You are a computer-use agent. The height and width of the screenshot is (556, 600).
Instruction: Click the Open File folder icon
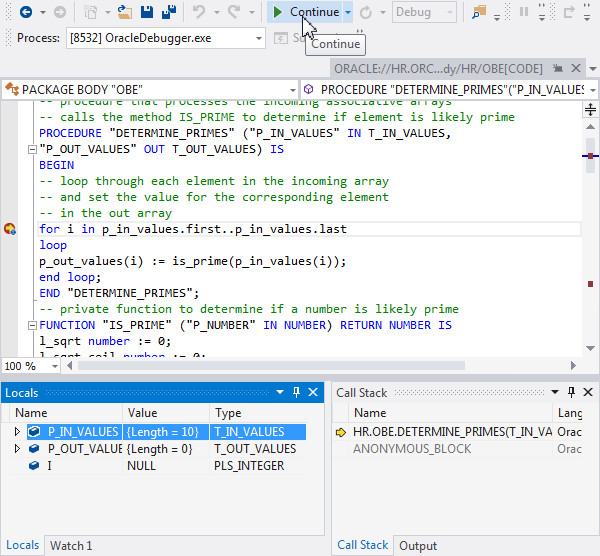125,12
